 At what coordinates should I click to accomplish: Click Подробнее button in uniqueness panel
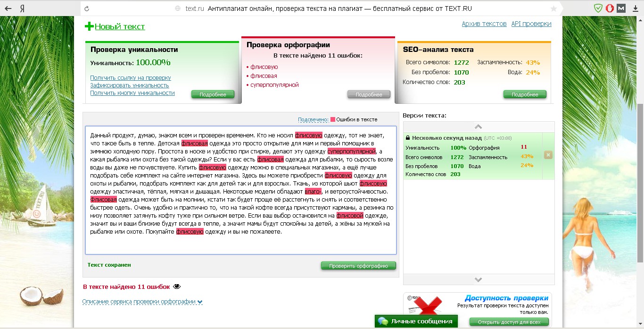coord(213,94)
